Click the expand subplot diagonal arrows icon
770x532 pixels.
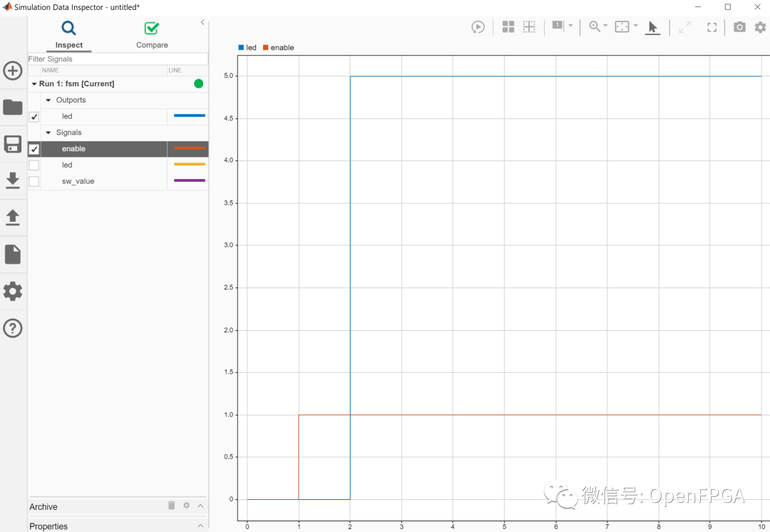tap(684, 28)
